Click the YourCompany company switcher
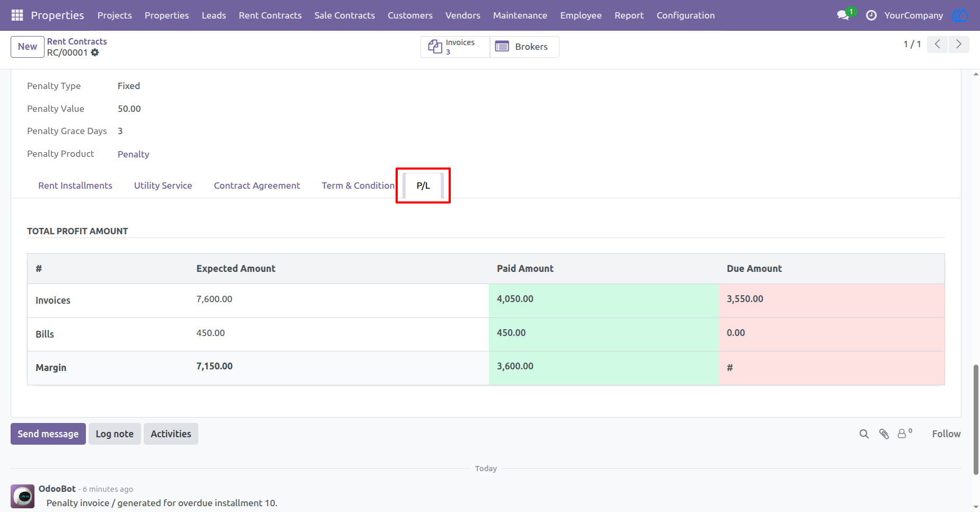The image size is (980, 512). (913, 15)
